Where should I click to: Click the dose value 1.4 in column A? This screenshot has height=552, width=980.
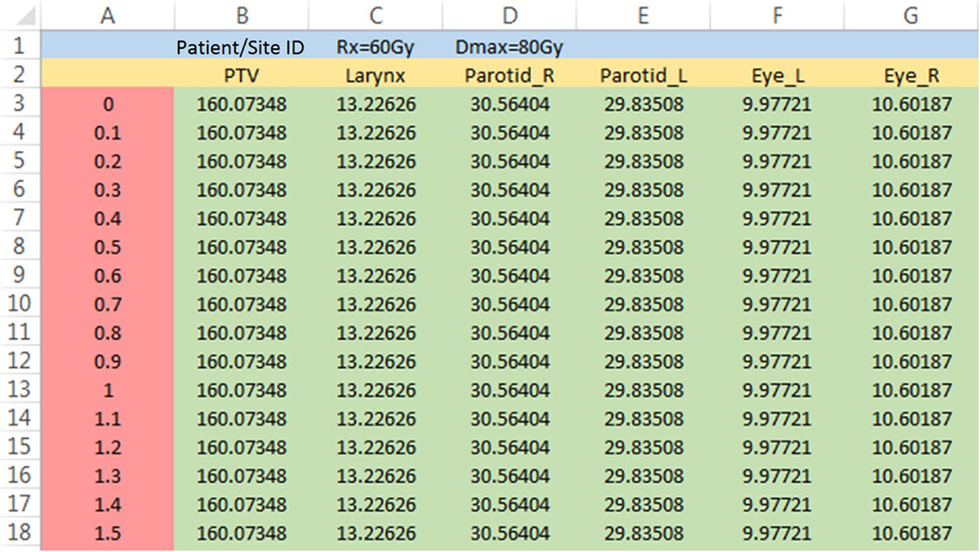108,505
